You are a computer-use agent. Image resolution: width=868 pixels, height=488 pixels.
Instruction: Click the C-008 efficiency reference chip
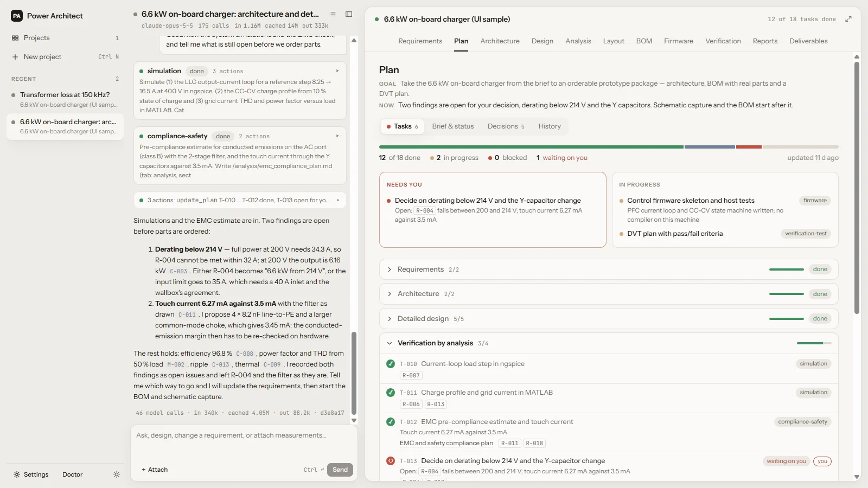tap(245, 354)
